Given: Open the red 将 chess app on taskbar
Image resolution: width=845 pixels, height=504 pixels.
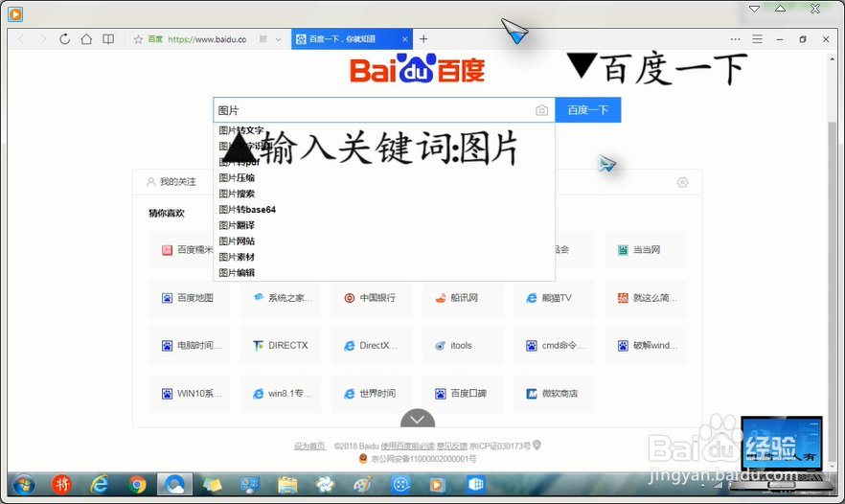Looking at the screenshot, I should (61, 484).
